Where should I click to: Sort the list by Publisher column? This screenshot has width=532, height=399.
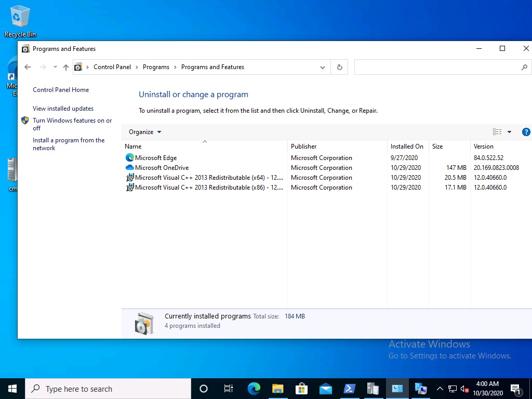coord(337,147)
